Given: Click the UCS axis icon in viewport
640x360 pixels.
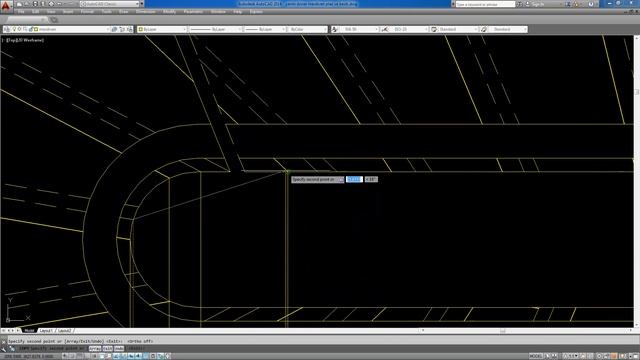Looking at the screenshot, I should point(18,309).
